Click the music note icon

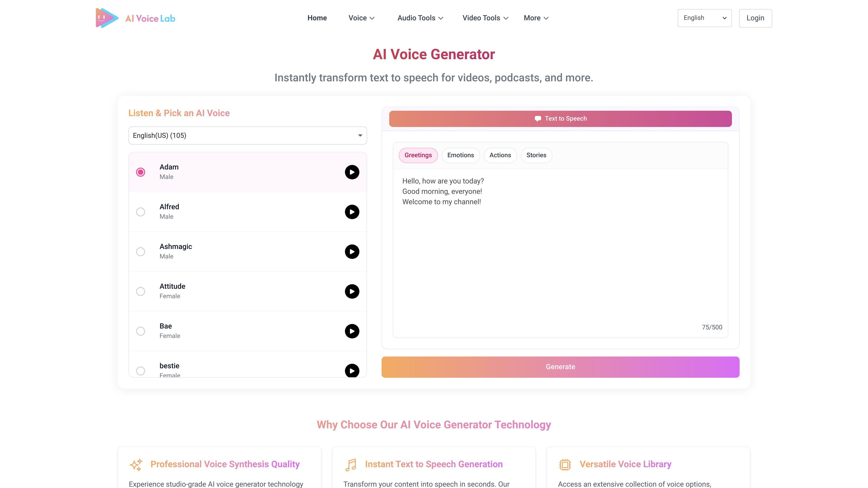[x=350, y=465]
